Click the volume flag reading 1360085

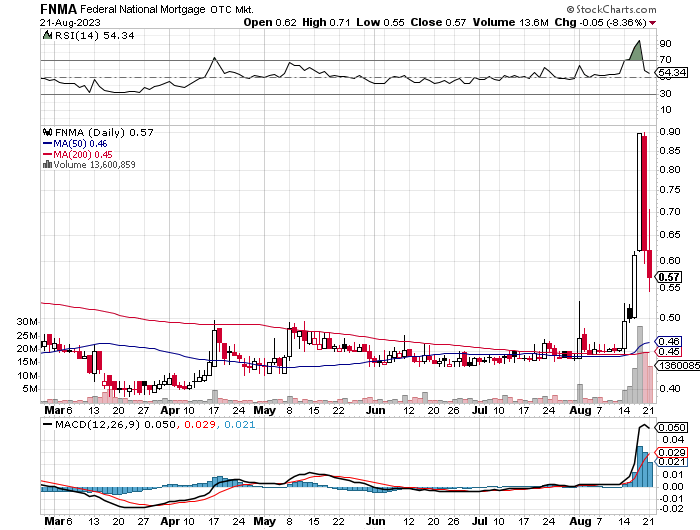(x=677, y=366)
